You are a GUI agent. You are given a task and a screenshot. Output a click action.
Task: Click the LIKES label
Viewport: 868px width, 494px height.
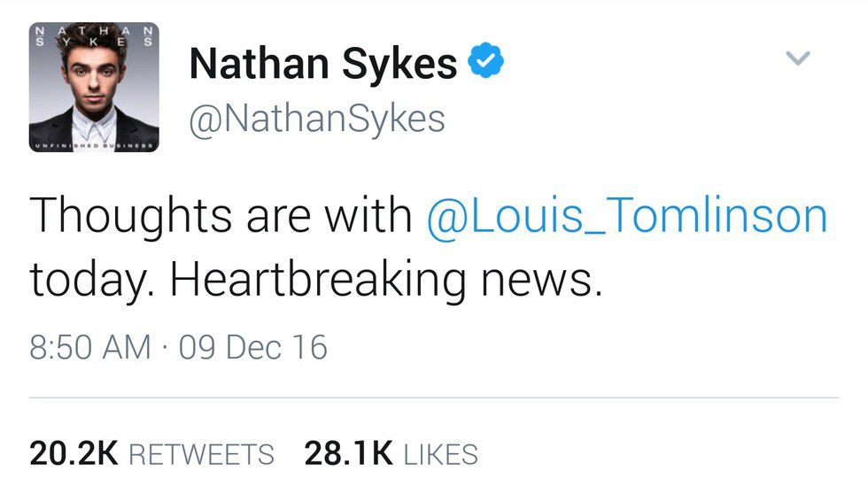(x=440, y=454)
